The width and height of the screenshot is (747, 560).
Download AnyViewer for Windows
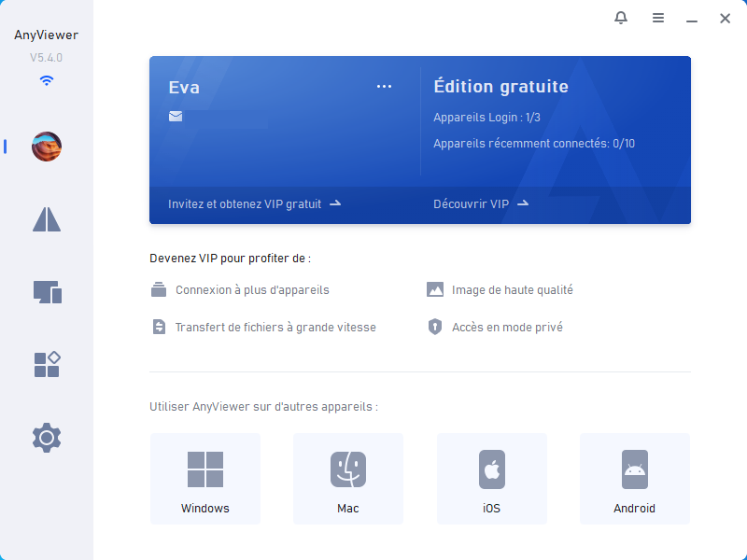coord(205,479)
